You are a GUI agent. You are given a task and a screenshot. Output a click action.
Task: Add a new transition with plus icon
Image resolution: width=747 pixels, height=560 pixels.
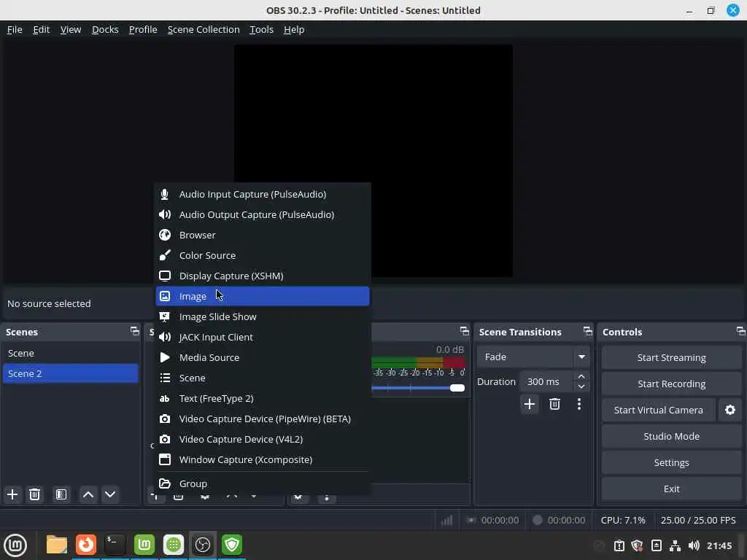click(530, 404)
